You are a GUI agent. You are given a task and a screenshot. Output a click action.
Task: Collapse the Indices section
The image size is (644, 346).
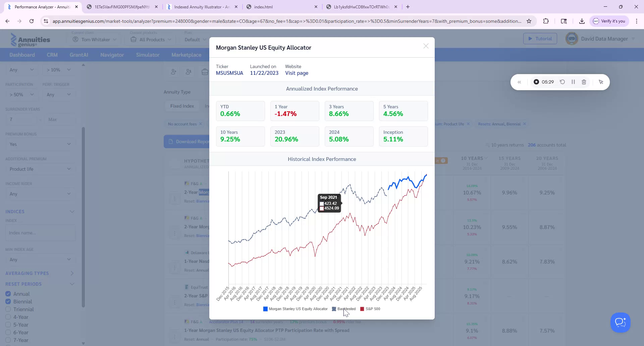tap(72, 212)
